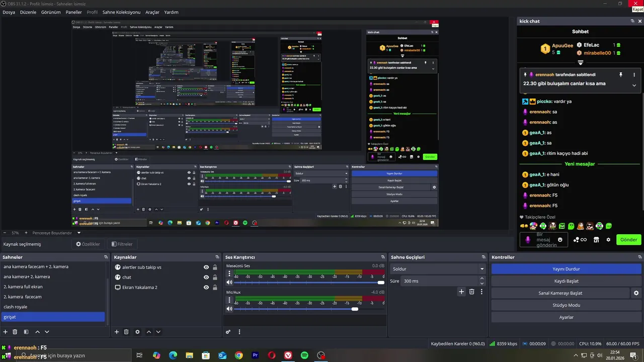Collapse the pinned message chevron
The height and width of the screenshot is (362, 644).
point(634,85)
